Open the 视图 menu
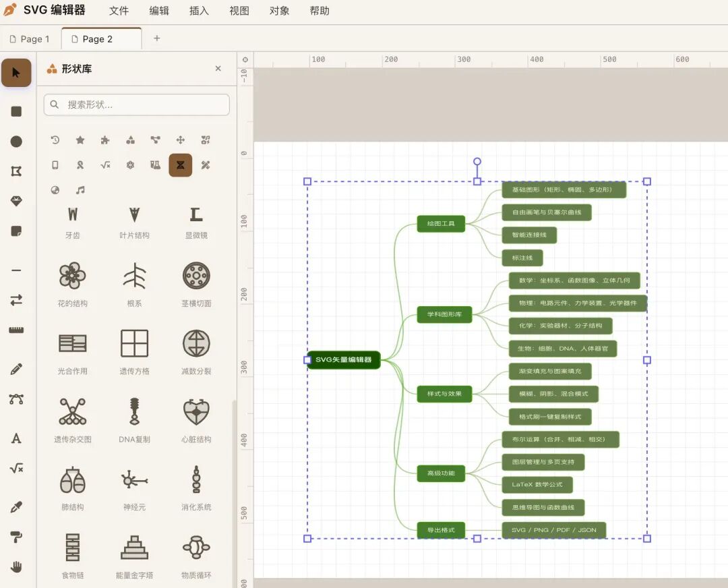Screen dimensions: 728x588 click(239, 11)
